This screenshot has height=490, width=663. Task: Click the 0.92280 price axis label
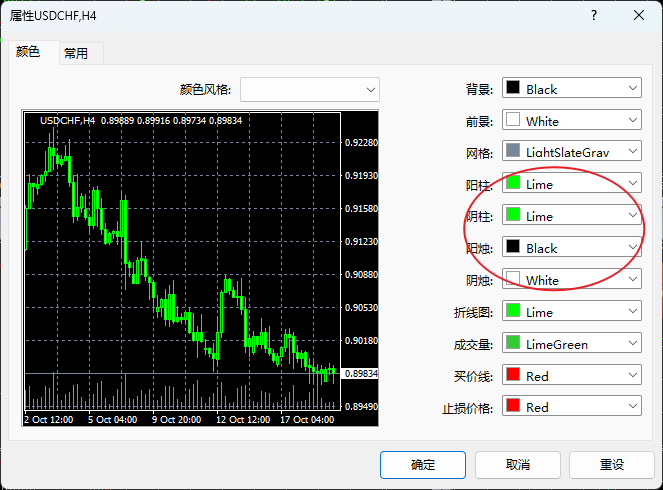[362, 142]
